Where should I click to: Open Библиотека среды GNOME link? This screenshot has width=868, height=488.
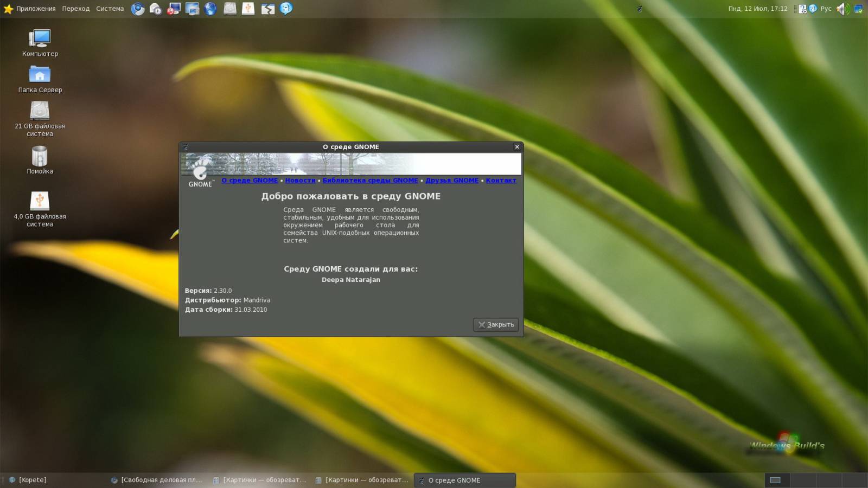click(371, 181)
